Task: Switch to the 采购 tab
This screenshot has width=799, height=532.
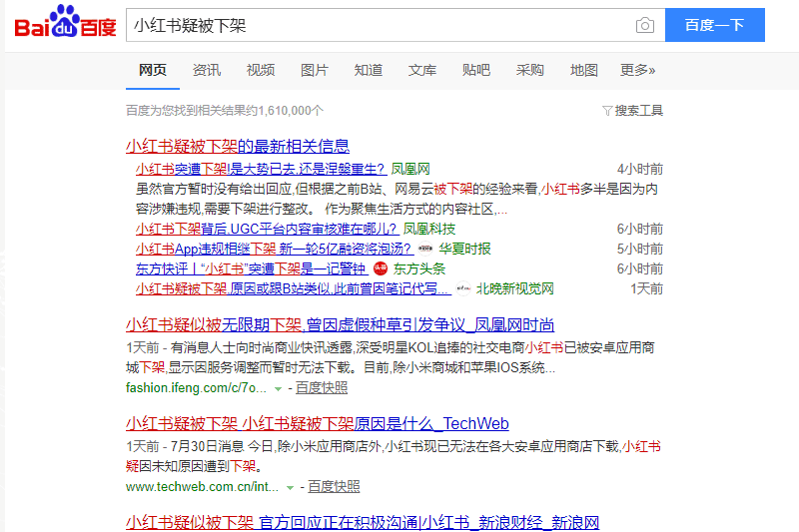Action: click(x=530, y=70)
